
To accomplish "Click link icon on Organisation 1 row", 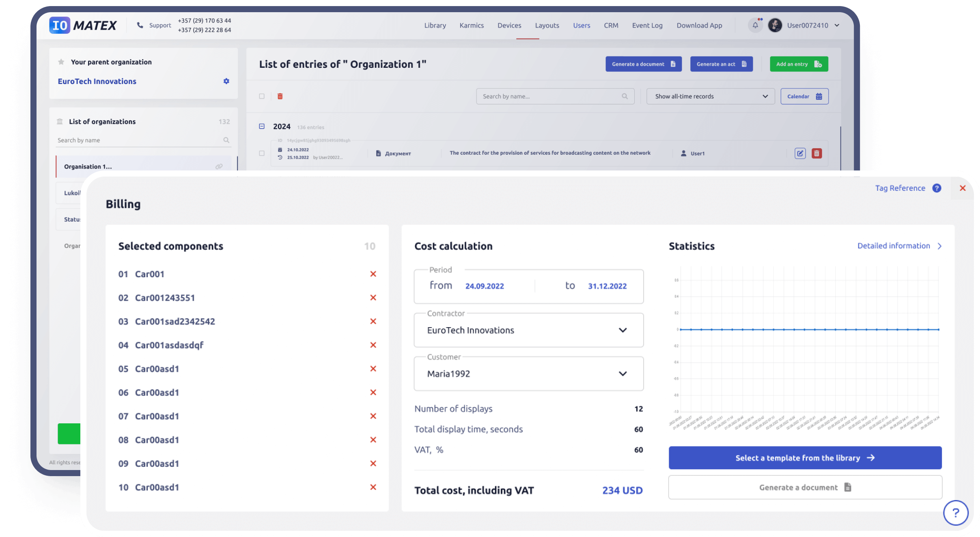I will click(219, 166).
